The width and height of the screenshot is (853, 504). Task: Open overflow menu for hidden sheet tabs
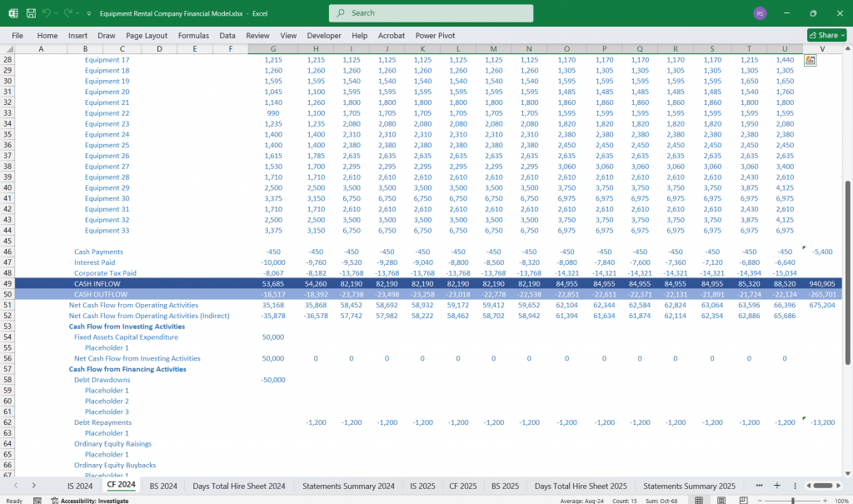pyautogui.click(x=759, y=485)
